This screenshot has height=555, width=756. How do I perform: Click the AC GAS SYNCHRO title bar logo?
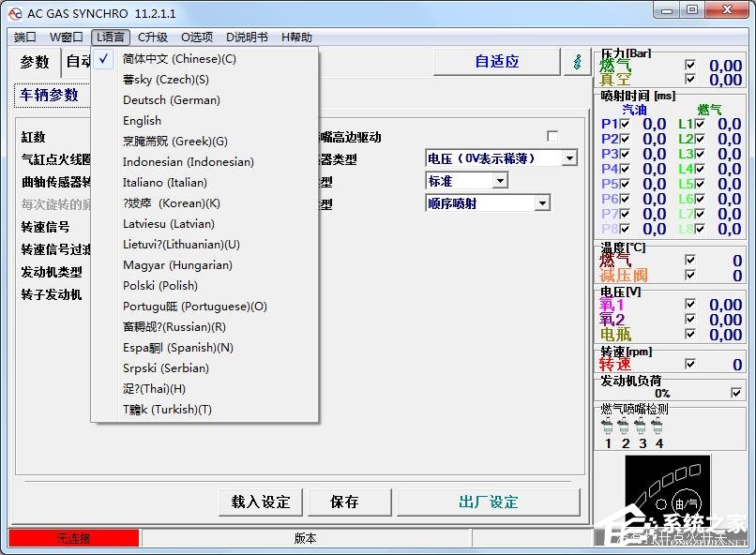tap(15, 13)
